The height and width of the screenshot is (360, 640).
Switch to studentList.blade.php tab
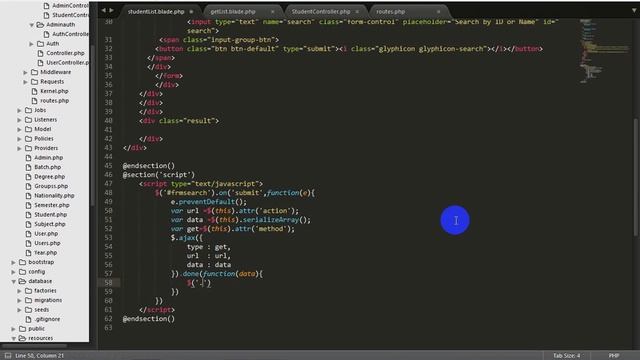[x=156, y=12]
